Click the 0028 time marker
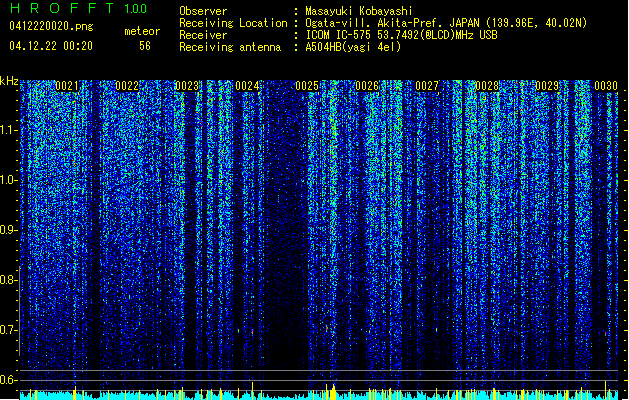This screenshot has width=629, height=400. click(x=487, y=86)
